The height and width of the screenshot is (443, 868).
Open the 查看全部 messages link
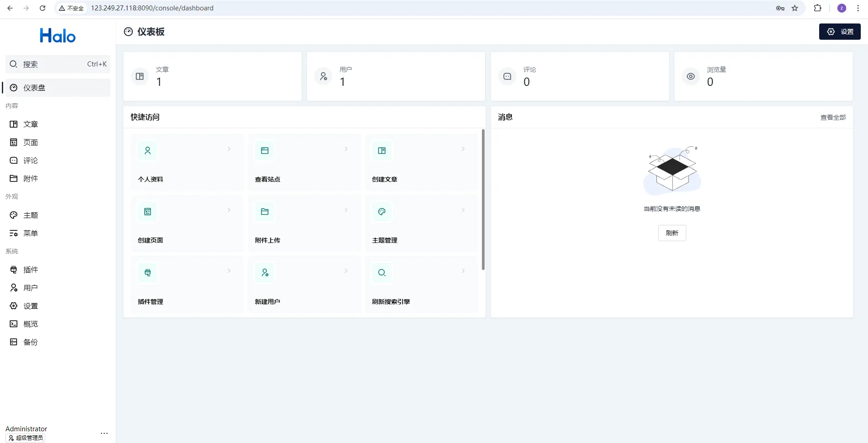833,117
